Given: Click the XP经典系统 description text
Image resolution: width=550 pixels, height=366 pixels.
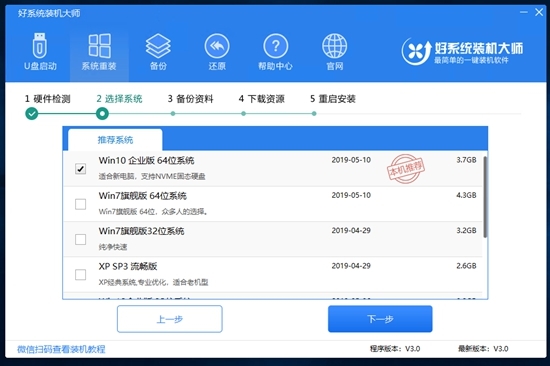Looking at the screenshot, I should pyautogui.click(x=153, y=282).
